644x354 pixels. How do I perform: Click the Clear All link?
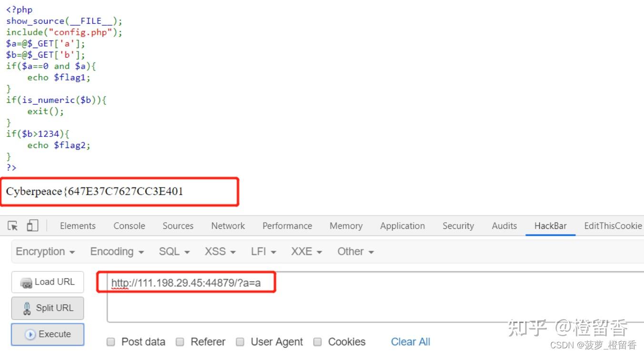click(x=410, y=342)
